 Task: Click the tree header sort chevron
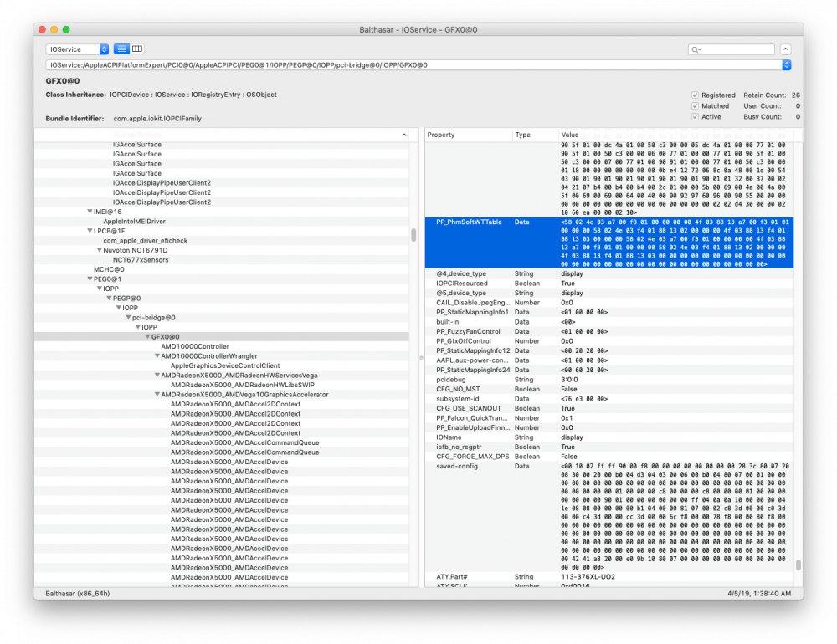[404, 135]
